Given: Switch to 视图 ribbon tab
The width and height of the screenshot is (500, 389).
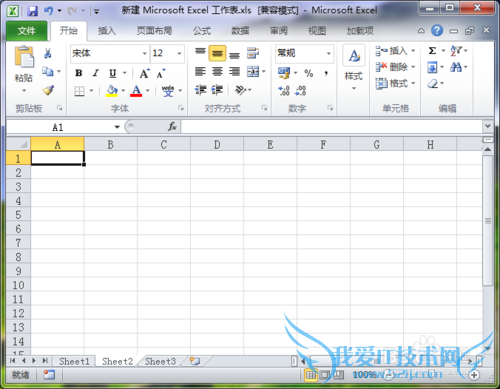Looking at the screenshot, I should pos(317,31).
